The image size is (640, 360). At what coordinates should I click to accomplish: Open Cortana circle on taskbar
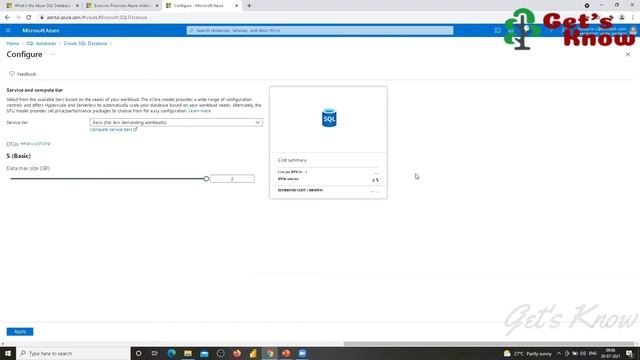[138, 353]
